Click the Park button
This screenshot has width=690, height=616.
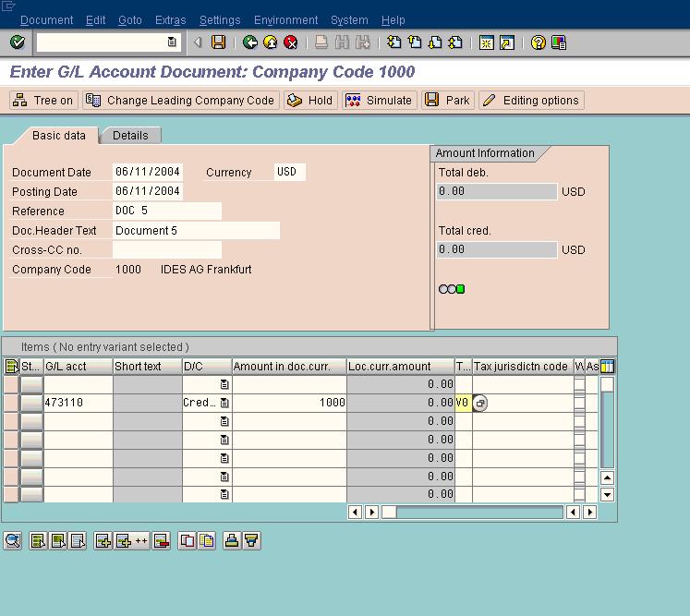[x=447, y=101]
